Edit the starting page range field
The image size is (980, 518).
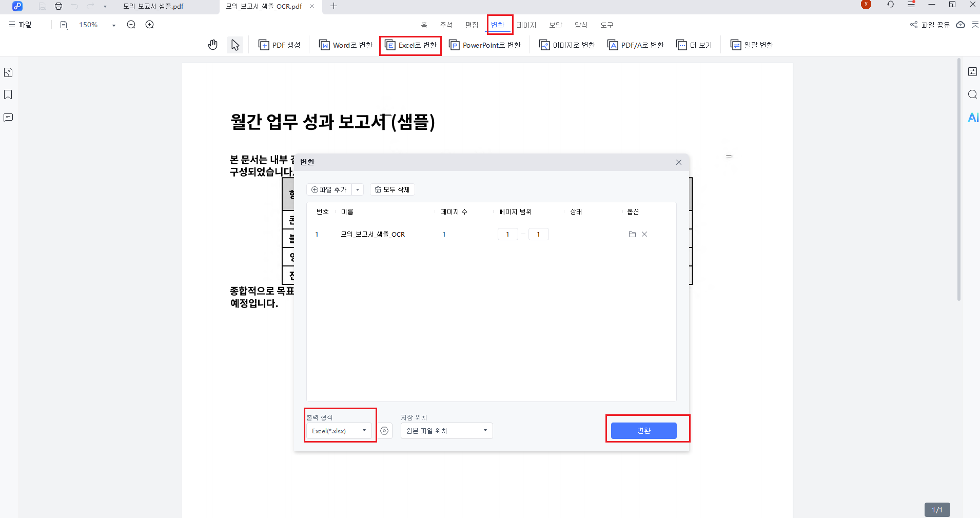pos(507,234)
